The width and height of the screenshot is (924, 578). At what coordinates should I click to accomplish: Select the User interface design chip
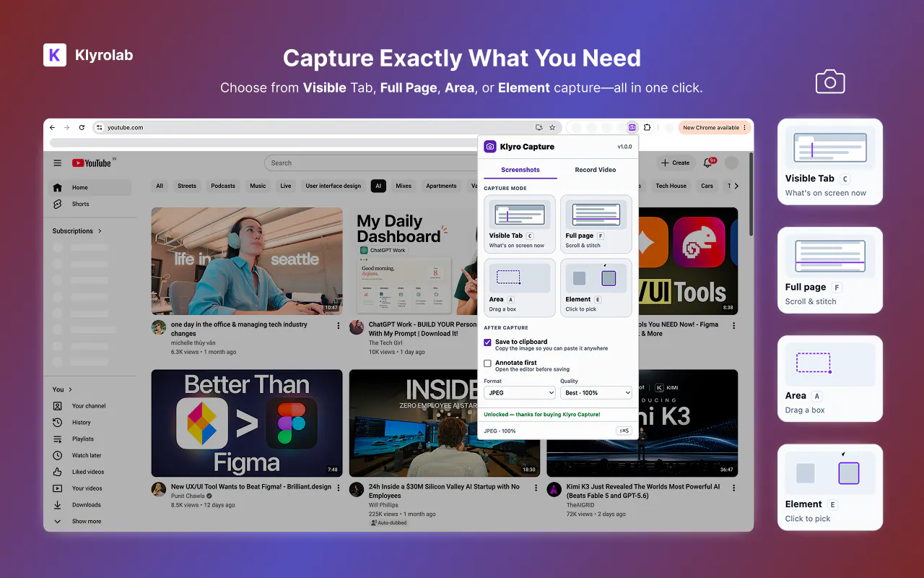tap(334, 186)
